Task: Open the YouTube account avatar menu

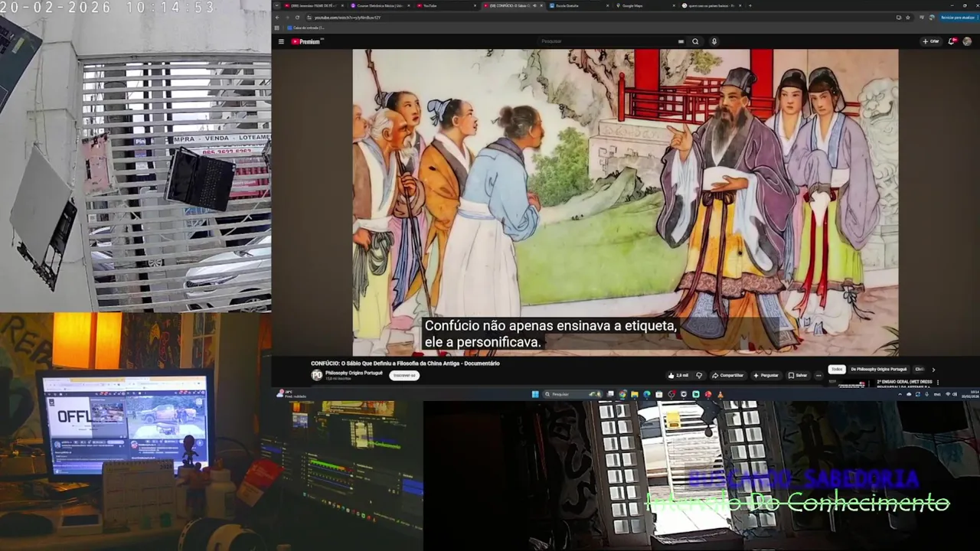Action: coord(967,41)
